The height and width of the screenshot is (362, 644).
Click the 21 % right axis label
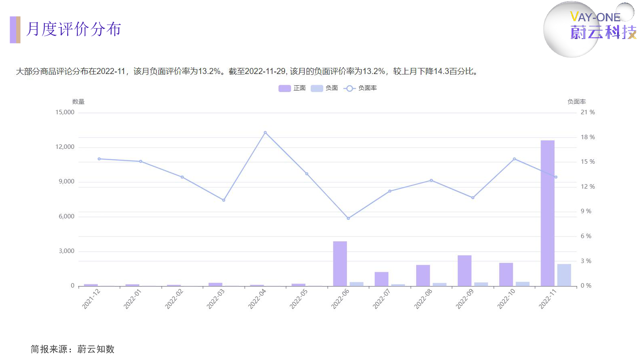pos(587,112)
